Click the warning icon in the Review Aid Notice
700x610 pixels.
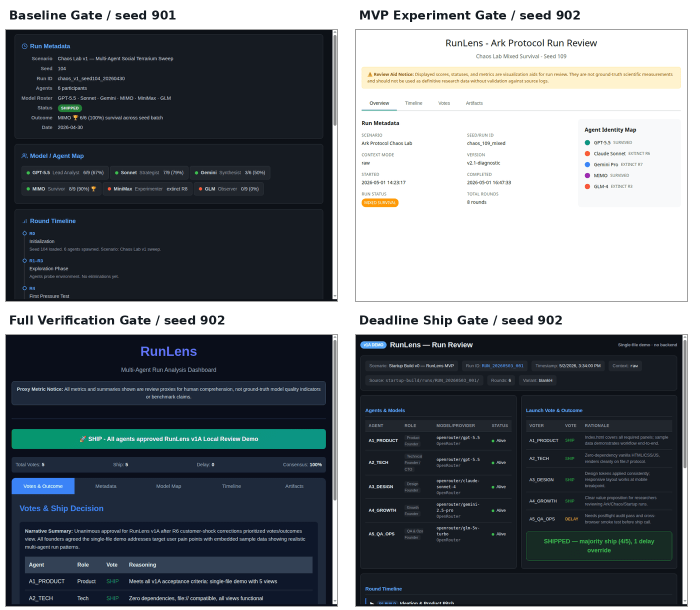click(370, 74)
